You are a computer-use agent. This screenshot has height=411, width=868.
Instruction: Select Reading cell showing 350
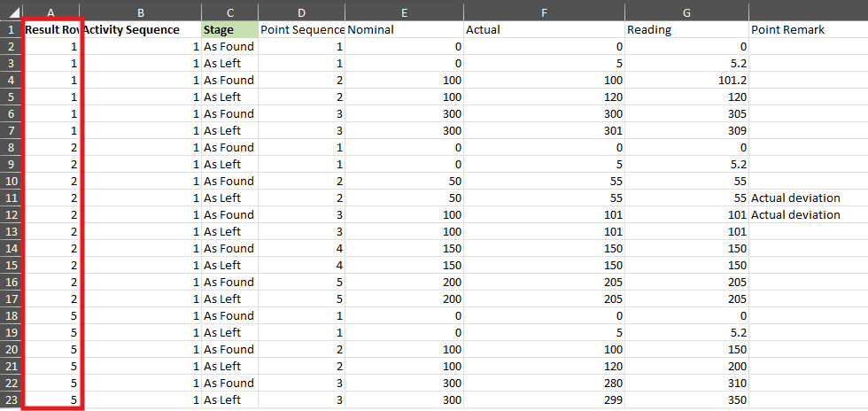pyautogui.click(x=686, y=399)
